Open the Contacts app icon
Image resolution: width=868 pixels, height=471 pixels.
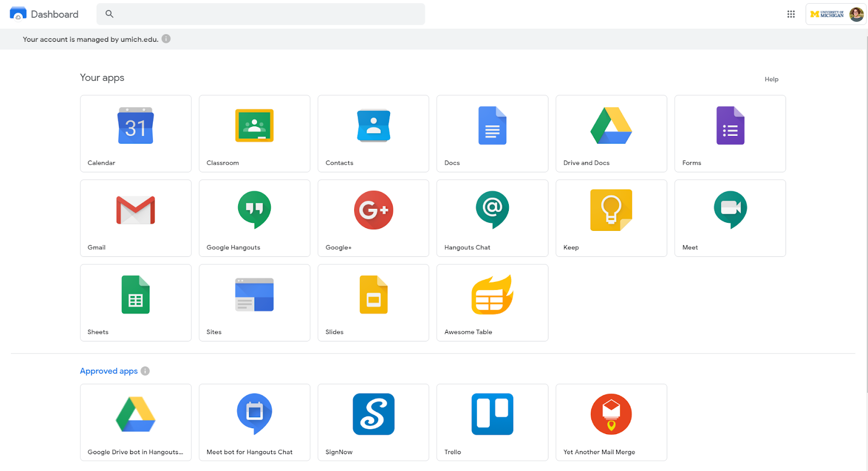pos(373,125)
